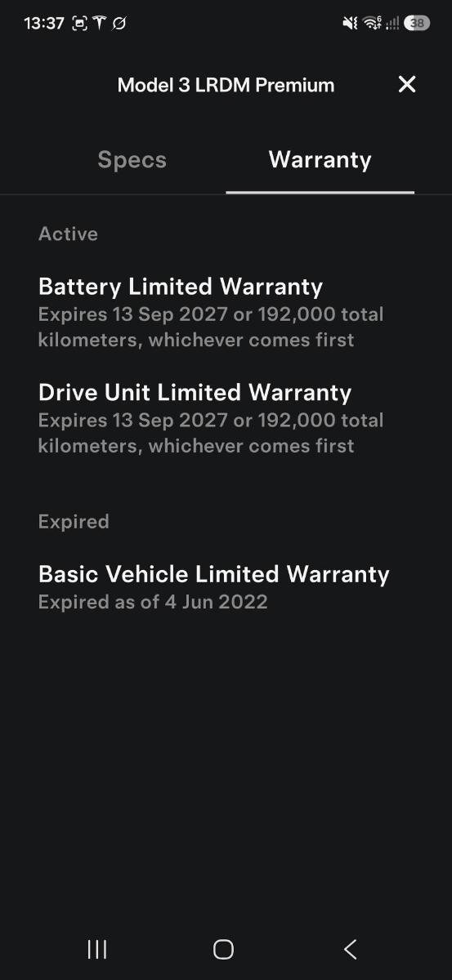Tap the battery level indicator
This screenshot has width=452, height=980.
(x=417, y=24)
